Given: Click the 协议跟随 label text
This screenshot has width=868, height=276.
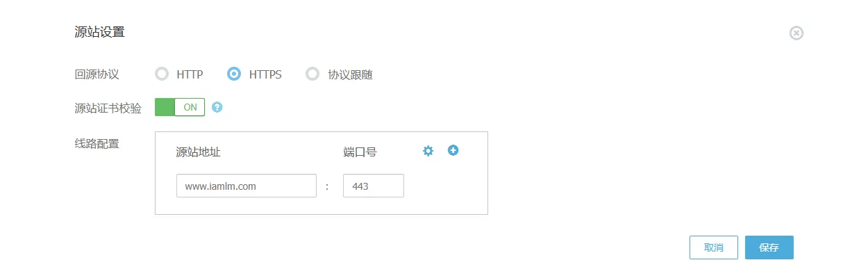Looking at the screenshot, I should pos(351,74).
